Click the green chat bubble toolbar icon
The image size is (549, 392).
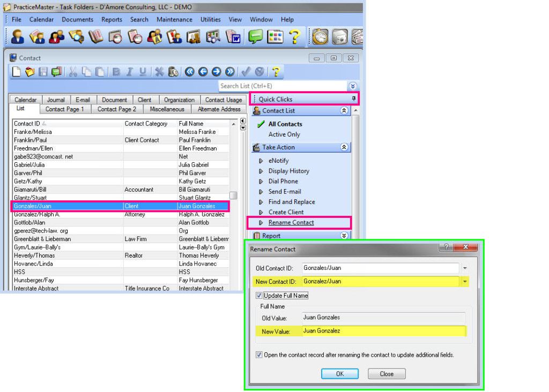coord(255,36)
